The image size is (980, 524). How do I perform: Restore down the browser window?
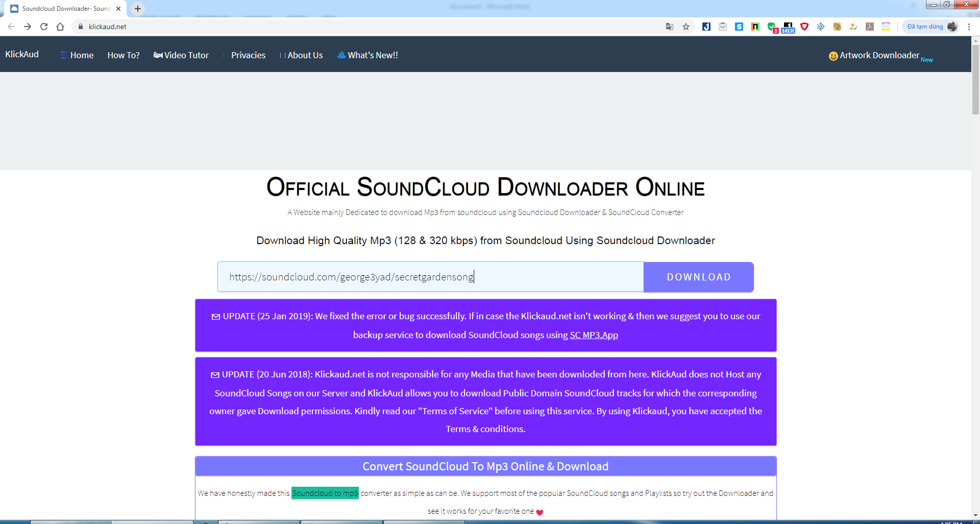(947, 5)
